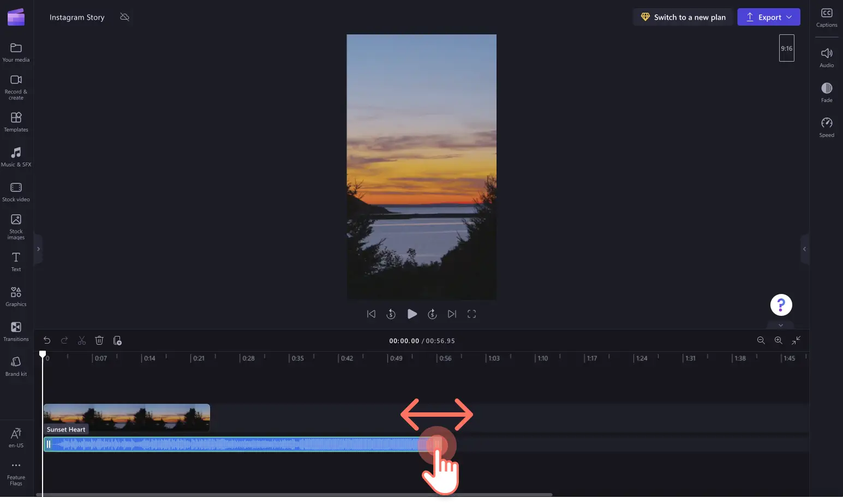Zoom in the timeline
This screenshot has width=843, height=504.
coord(778,340)
